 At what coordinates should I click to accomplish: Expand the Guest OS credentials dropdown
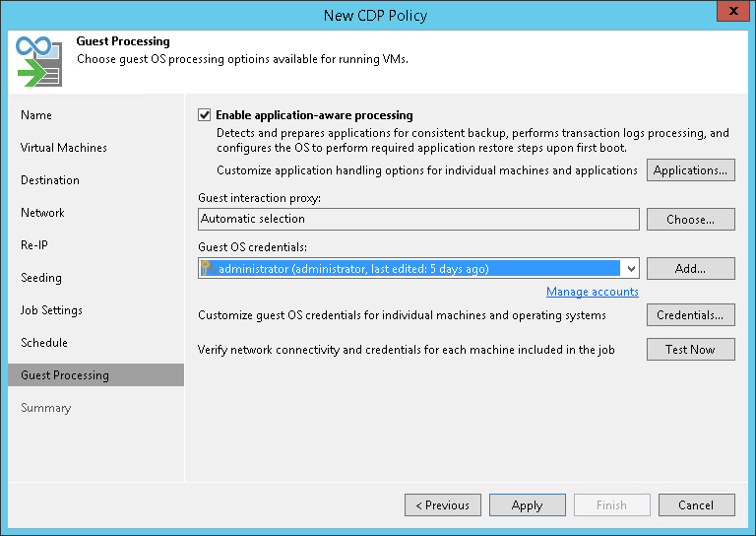[630, 268]
